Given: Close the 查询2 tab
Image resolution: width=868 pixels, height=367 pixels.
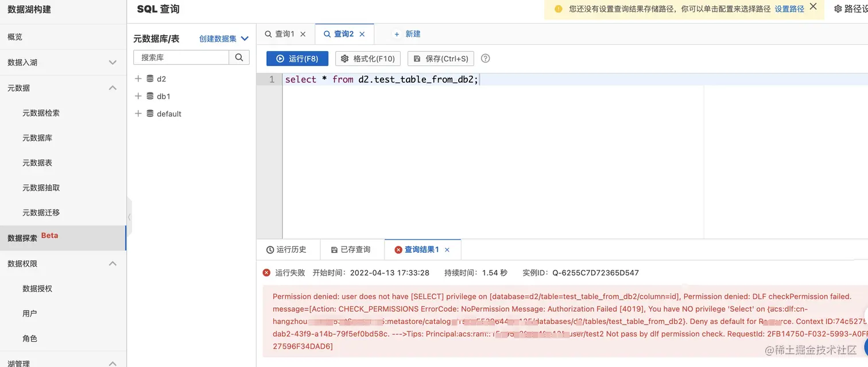Looking at the screenshot, I should pos(362,34).
